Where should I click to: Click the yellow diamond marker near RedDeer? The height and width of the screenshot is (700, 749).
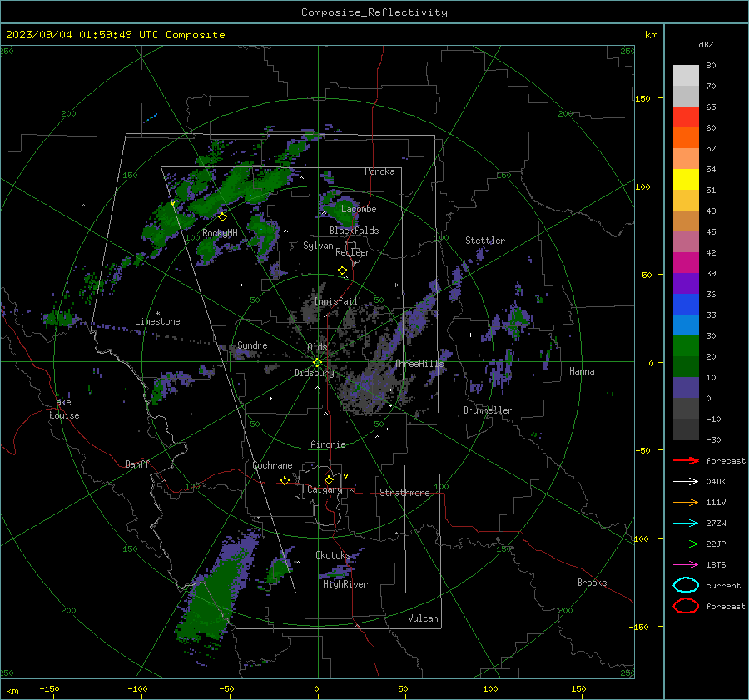[342, 271]
